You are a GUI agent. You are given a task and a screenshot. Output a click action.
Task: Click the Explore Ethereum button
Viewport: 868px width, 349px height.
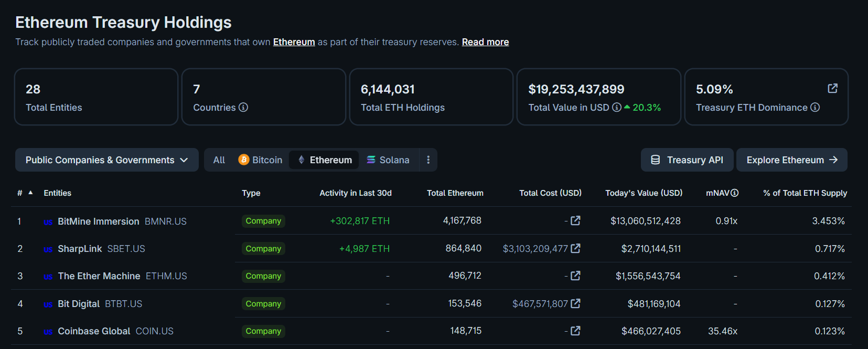pos(792,160)
